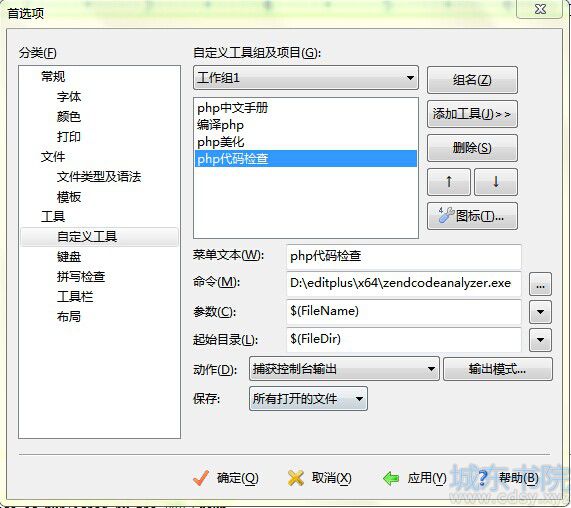Open the 起始目录(L) dropdown arrow
Image resolution: width=571 pixels, height=508 pixels.
(540, 340)
